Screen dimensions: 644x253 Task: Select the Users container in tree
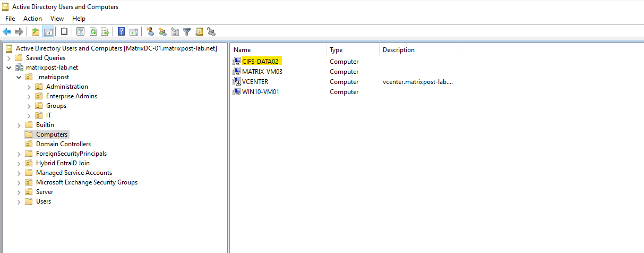(x=44, y=201)
